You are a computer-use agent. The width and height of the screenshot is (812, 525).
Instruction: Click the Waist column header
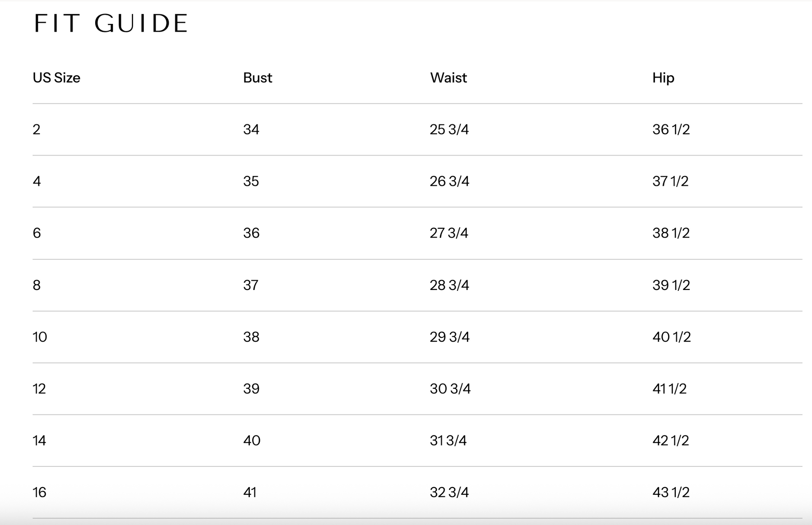click(448, 78)
